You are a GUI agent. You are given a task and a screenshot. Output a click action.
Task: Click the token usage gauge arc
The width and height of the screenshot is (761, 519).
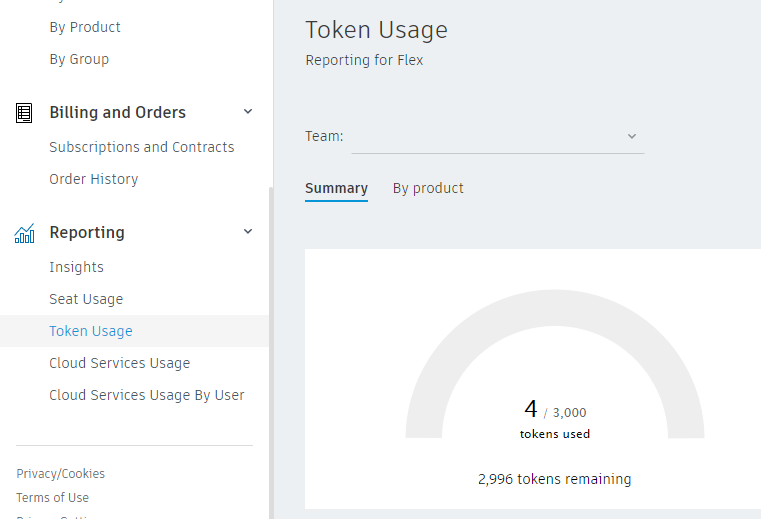[x=555, y=308]
